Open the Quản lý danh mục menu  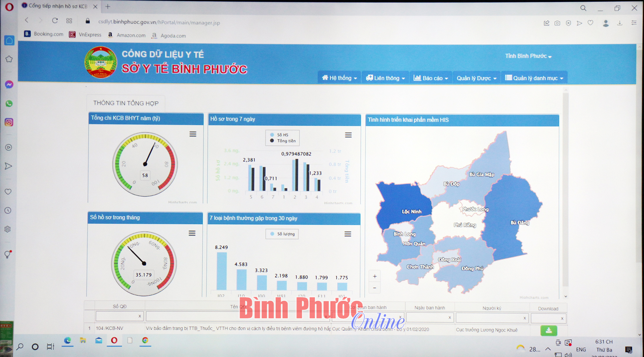534,78
